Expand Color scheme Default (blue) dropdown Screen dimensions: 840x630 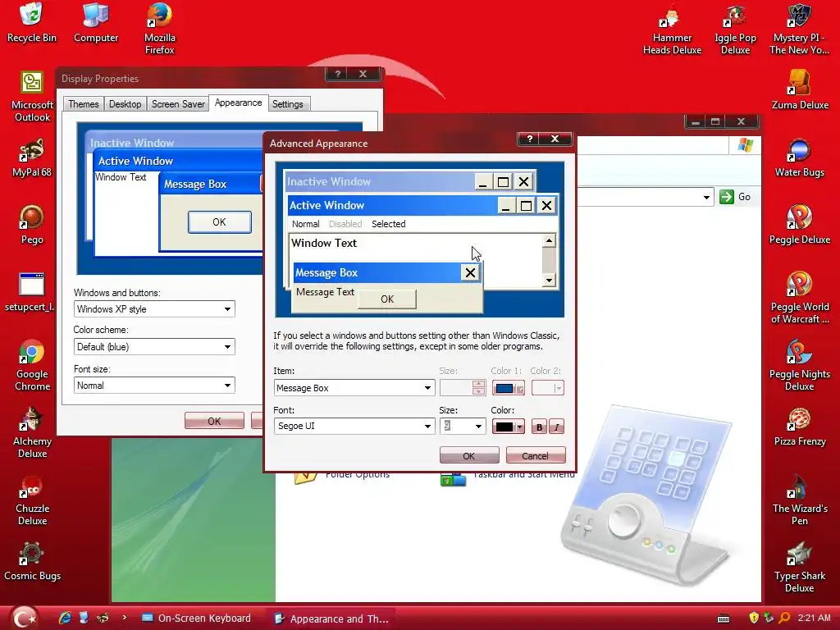(154, 347)
